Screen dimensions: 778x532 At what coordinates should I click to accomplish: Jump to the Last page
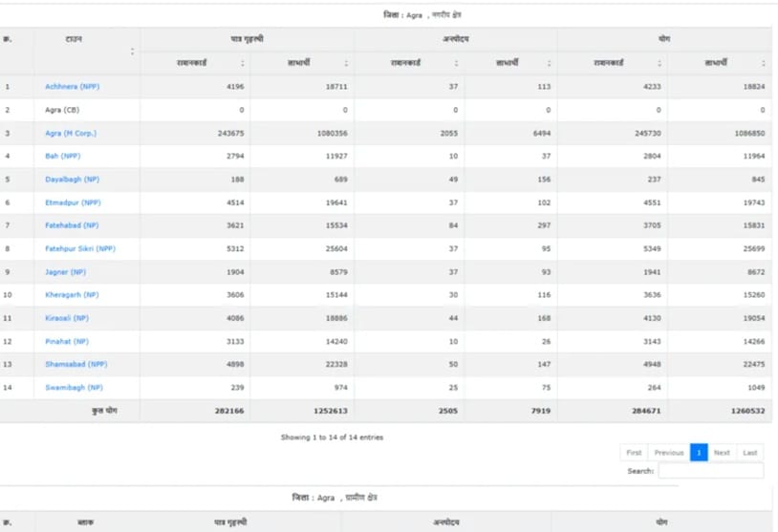pyautogui.click(x=750, y=453)
